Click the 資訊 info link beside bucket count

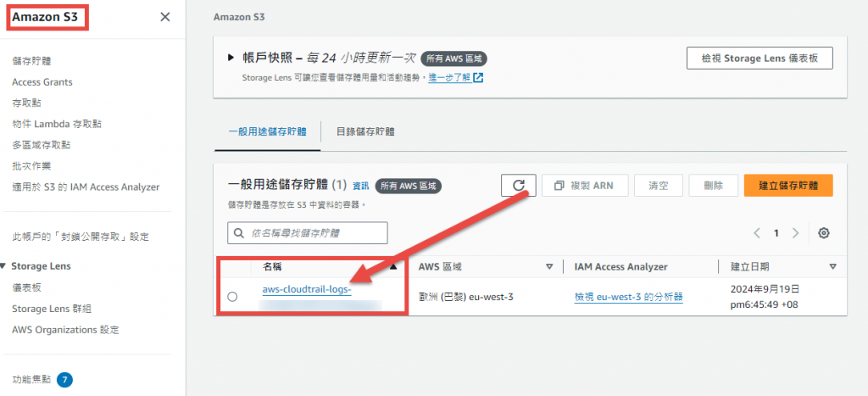[x=361, y=186]
